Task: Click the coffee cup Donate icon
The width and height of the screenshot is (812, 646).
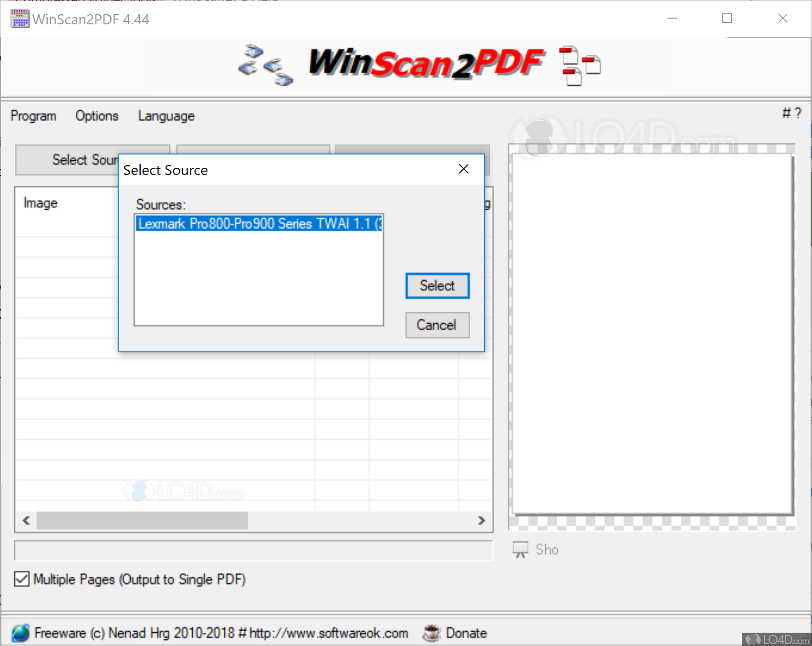Action: (431, 633)
